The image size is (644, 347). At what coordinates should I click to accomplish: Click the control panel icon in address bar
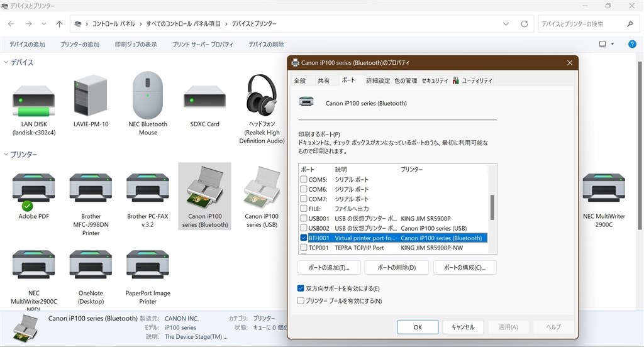pos(77,24)
